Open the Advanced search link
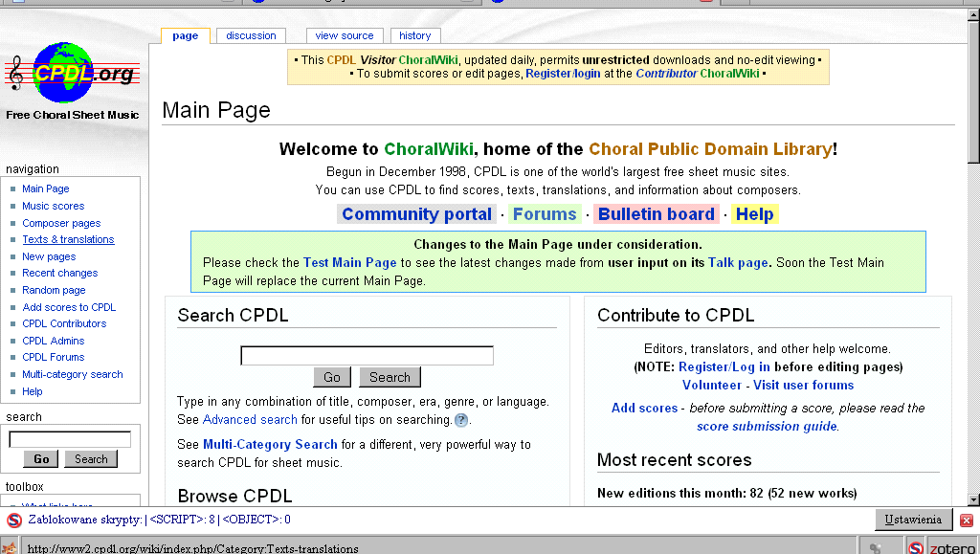980x554 pixels. click(250, 420)
